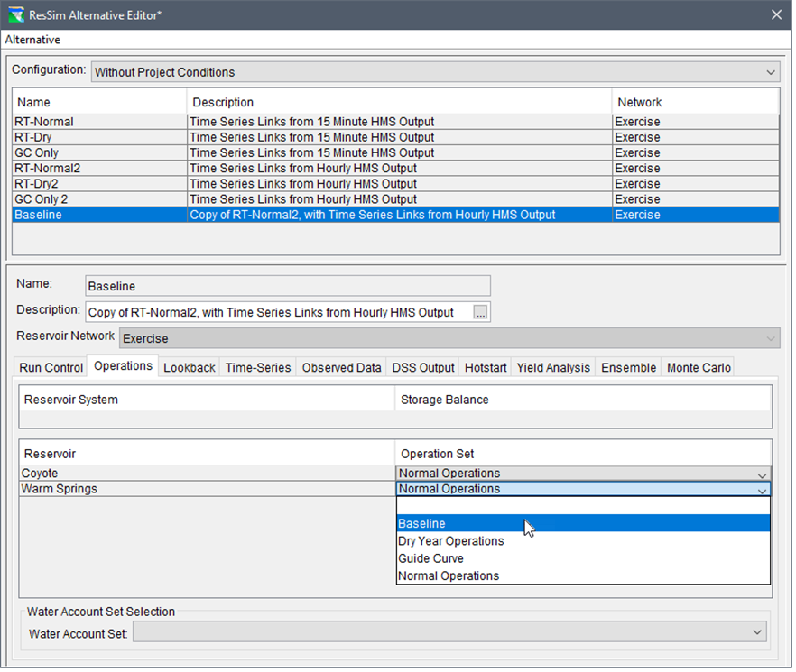Select the GC Only 2 alternative row
The image size is (796, 672).
[397, 199]
